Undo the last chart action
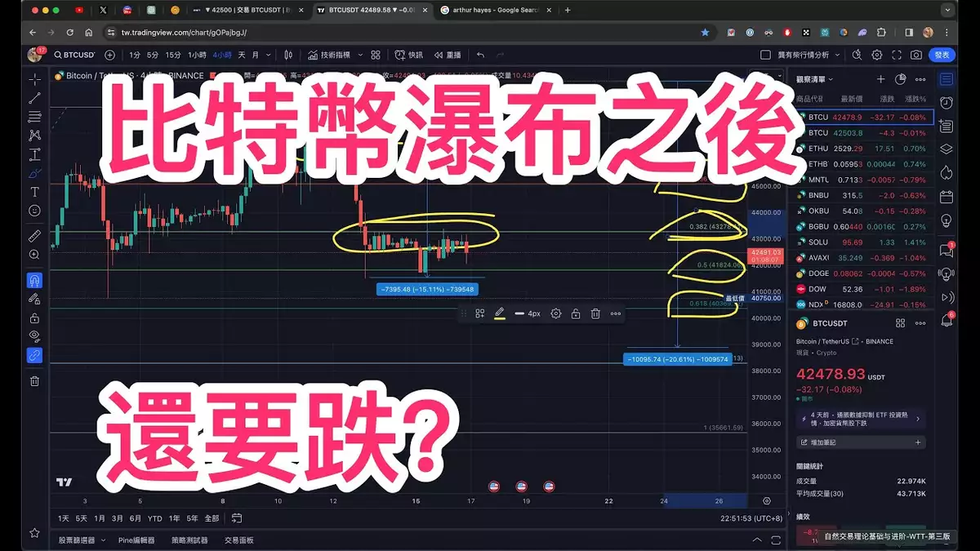 point(480,55)
